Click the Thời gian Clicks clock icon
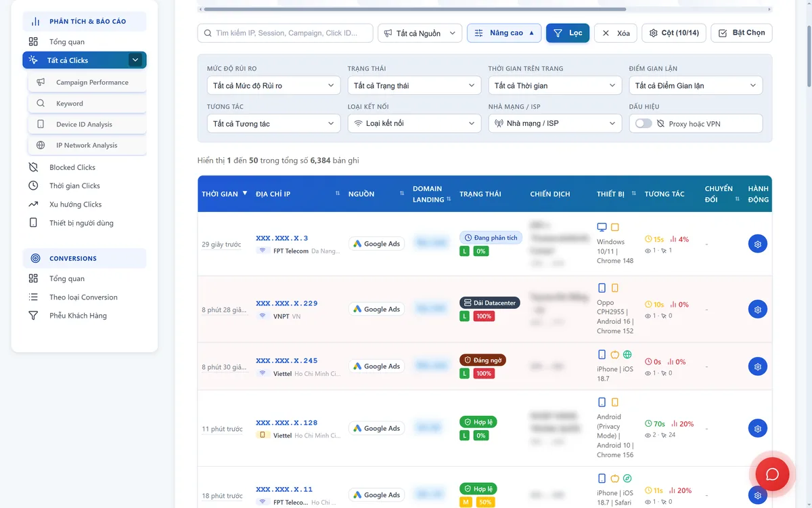This screenshot has width=812, height=508. click(x=33, y=186)
